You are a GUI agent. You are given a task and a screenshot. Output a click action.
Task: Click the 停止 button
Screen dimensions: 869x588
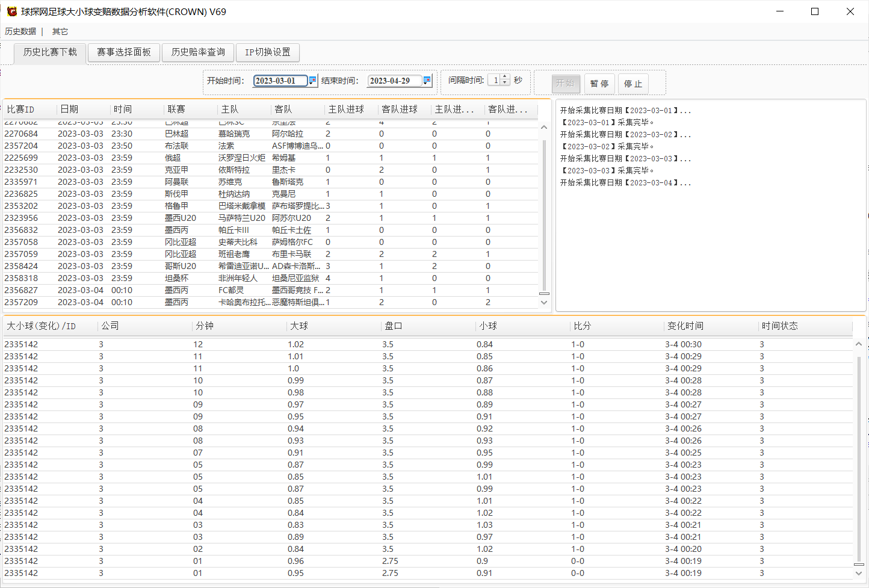tap(633, 84)
